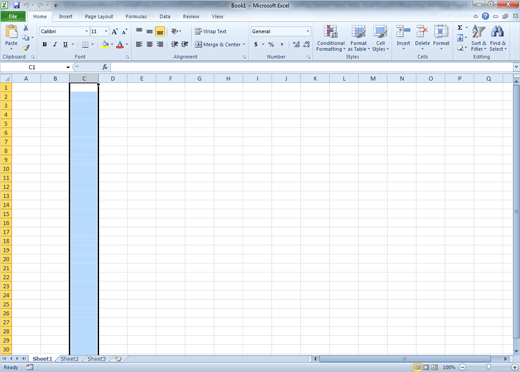Open Conditional Formatting menu
Image resolution: width=520 pixels, height=372 pixels.
click(x=330, y=38)
